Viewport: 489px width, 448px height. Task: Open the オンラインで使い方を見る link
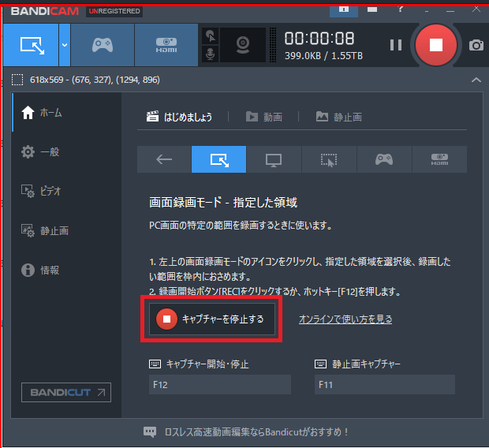tap(345, 319)
